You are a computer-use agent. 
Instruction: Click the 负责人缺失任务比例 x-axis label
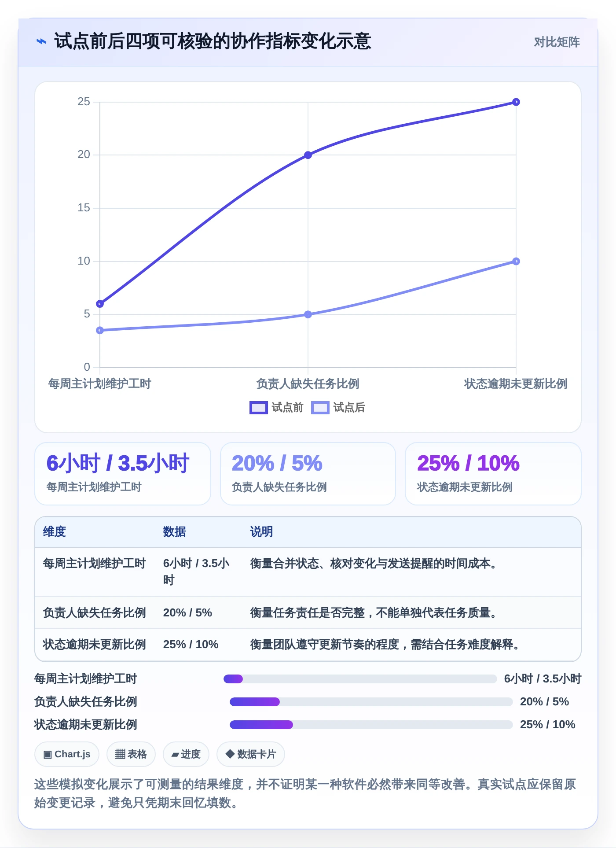click(308, 384)
